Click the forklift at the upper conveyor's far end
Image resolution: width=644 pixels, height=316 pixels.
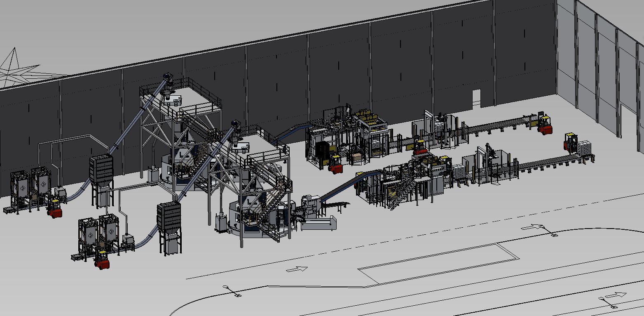tap(545, 125)
